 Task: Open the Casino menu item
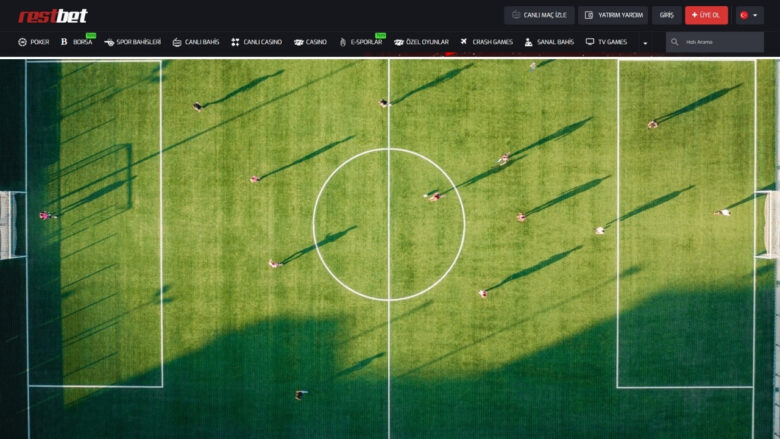pyautogui.click(x=316, y=42)
